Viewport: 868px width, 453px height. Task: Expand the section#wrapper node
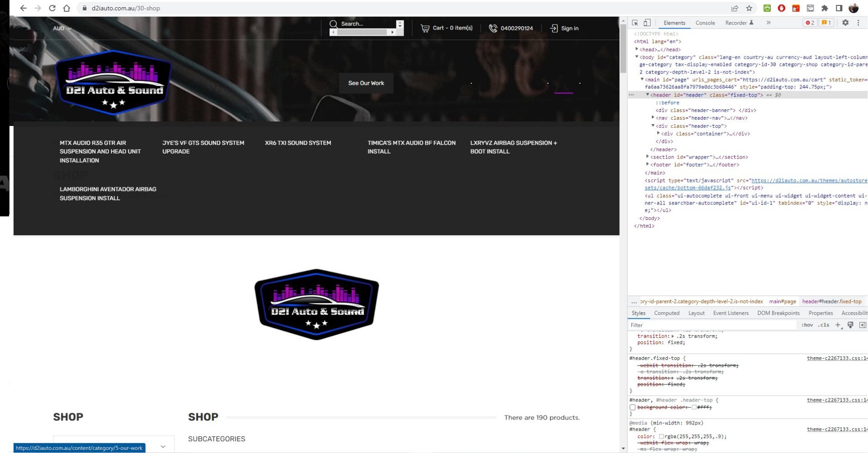pos(647,157)
